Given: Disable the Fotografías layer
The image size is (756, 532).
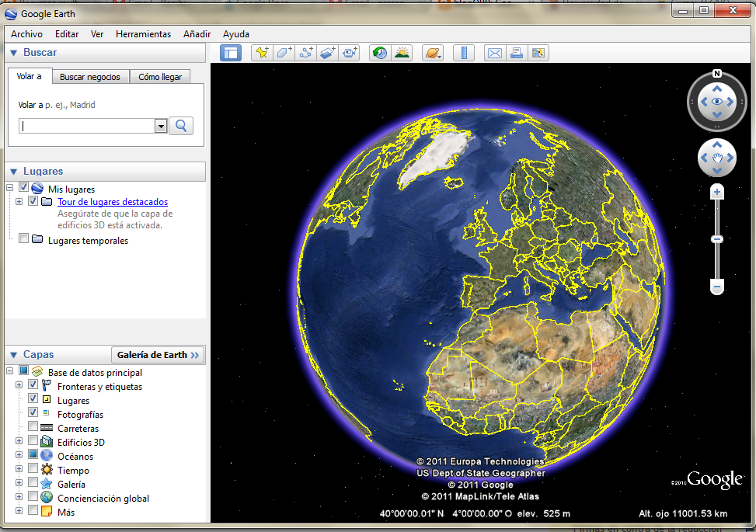Looking at the screenshot, I should coord(32,414).
